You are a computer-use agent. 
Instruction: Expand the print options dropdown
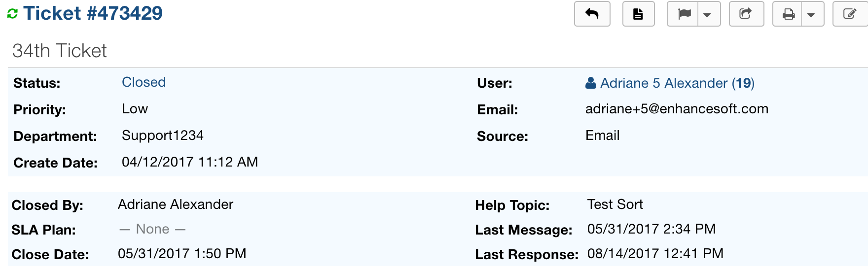coord(811,14)
